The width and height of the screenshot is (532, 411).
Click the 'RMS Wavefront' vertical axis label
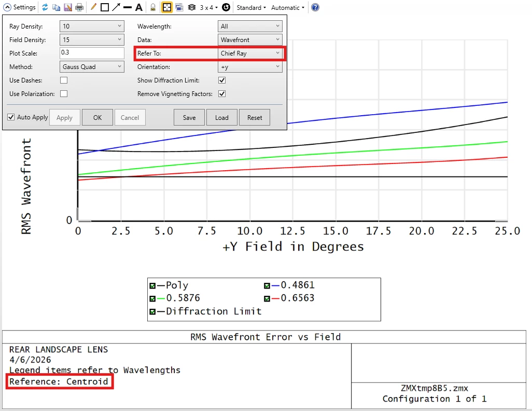(x=26, y=186)
